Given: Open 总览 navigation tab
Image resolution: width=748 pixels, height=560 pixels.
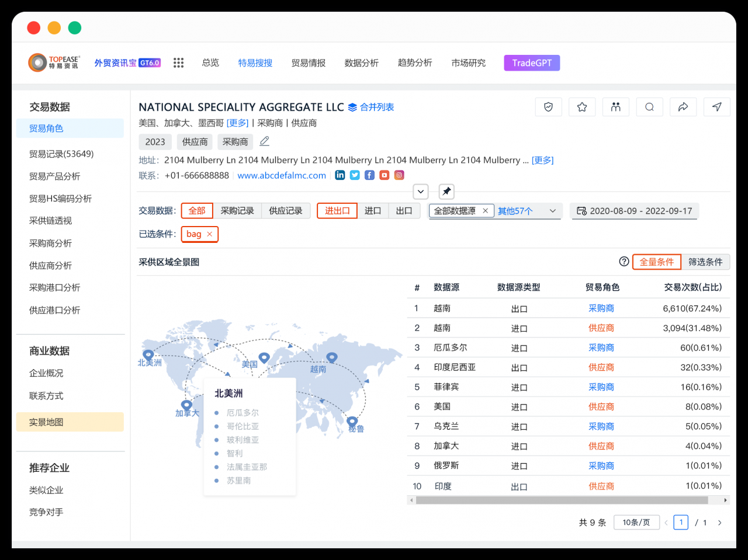Looking at the screenshot, I should pos(210,62).
